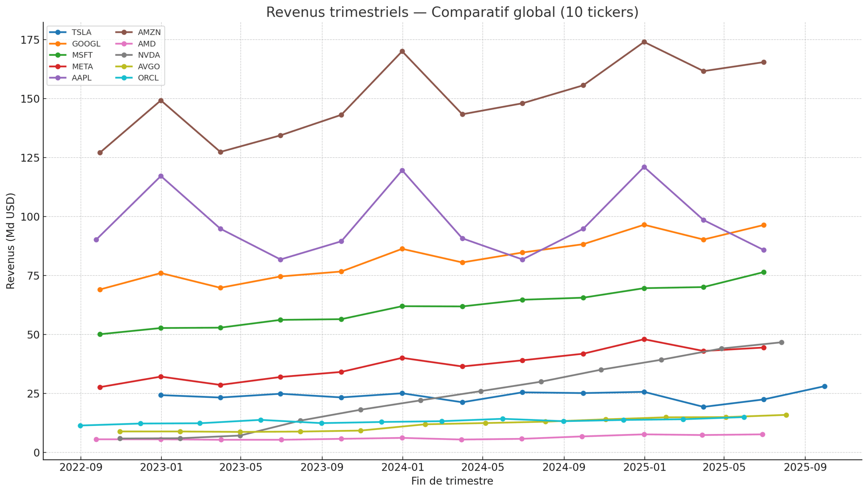Click the TSLA legend entry

tap(81, 33)
